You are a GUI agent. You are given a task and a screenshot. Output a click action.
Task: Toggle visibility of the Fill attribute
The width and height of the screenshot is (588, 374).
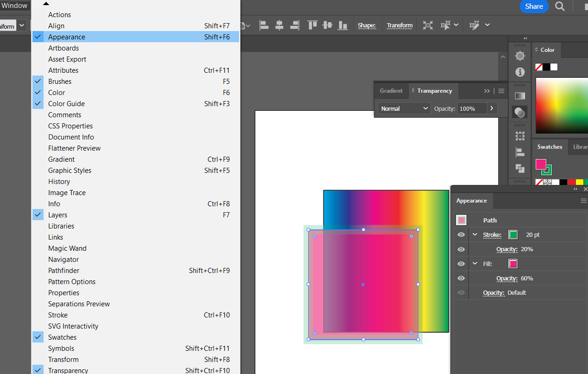click(x=461, y=264)
